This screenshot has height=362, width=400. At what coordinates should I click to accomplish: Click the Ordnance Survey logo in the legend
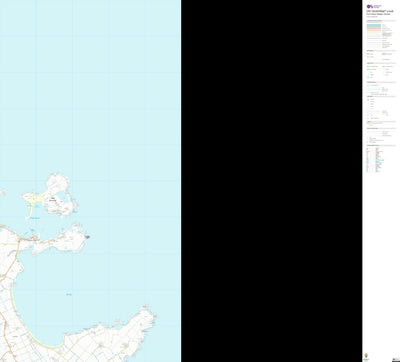pyautogui.click(x=374, y=6)
